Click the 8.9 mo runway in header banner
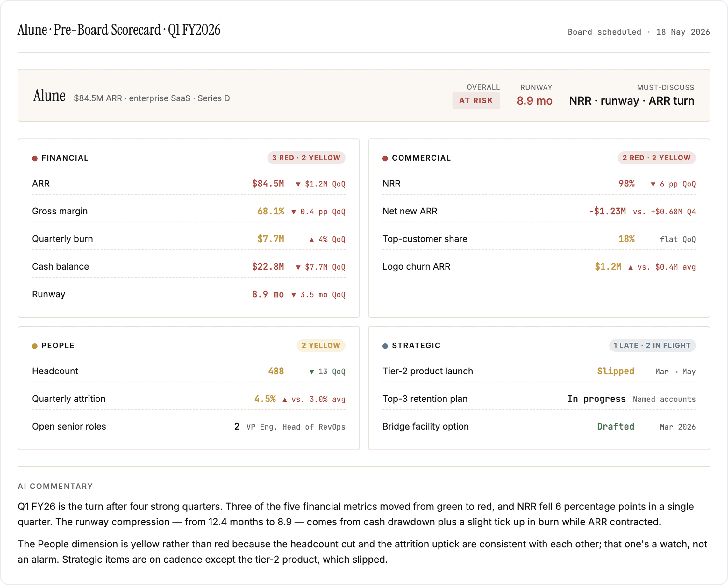 click(x=534, y=101)
